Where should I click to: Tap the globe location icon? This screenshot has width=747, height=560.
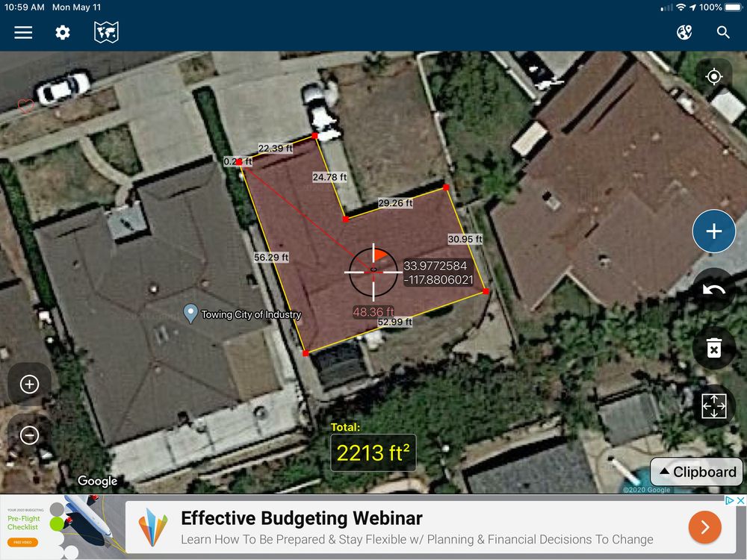pyautogui.click(x=684, y=32)
